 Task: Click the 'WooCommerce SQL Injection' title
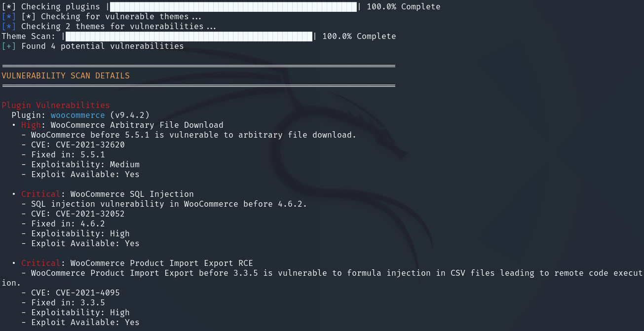(x=132, y=194)
